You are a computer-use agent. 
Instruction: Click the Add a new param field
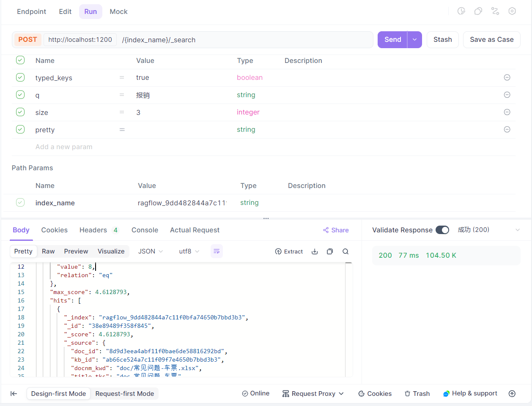[64, 147]
